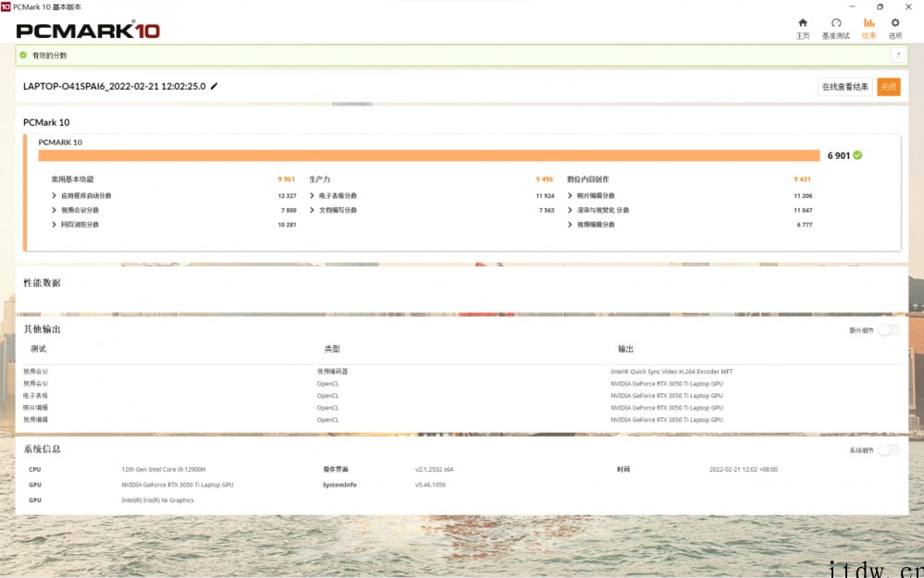This screenshot has height=578, width=924.
Task: Click the 电子表格 test row
Action: click(35, 396)
